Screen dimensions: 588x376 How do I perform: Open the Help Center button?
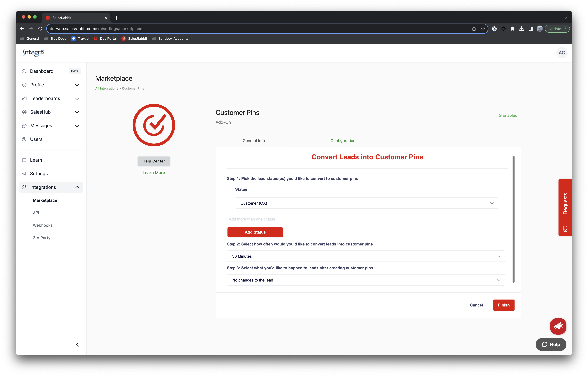[154, 161]
